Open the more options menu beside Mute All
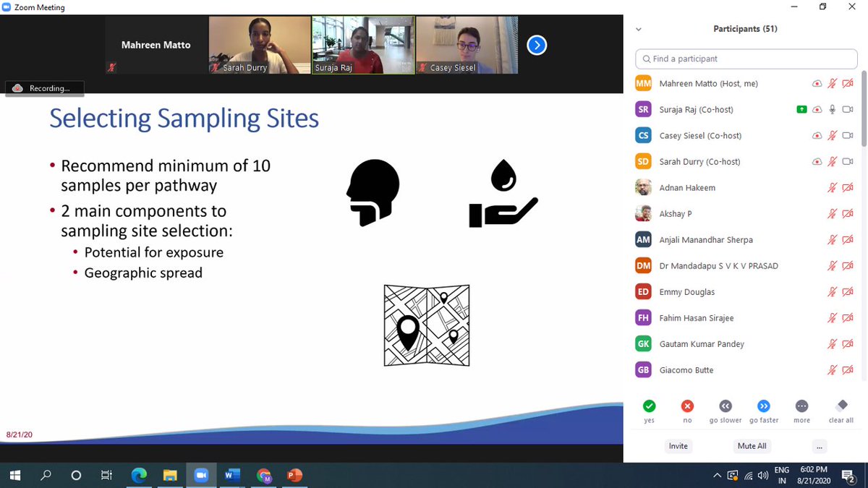868x488 pixels. 819,446
